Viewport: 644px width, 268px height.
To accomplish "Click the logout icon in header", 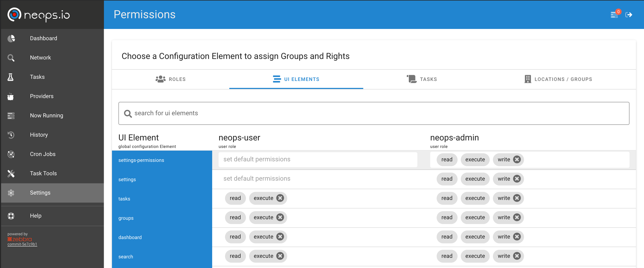I will click(x=629, y=15).
